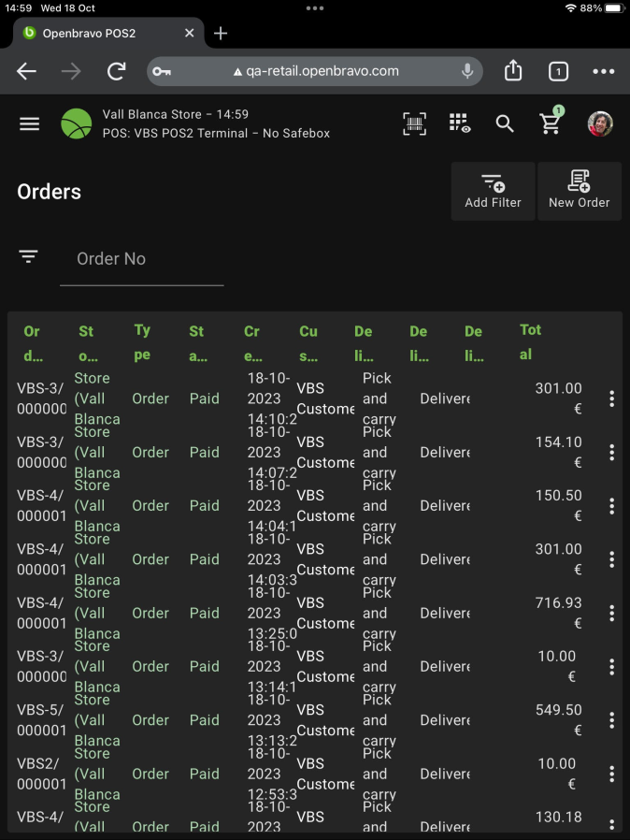
Task: Open actions menu for 716.93 € order
Action: click(x=611, y=614)
